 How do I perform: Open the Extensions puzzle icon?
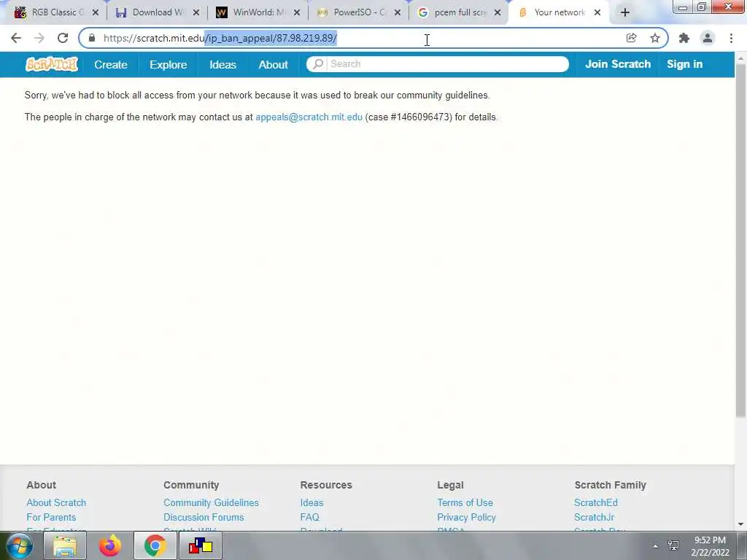point(684,38)
